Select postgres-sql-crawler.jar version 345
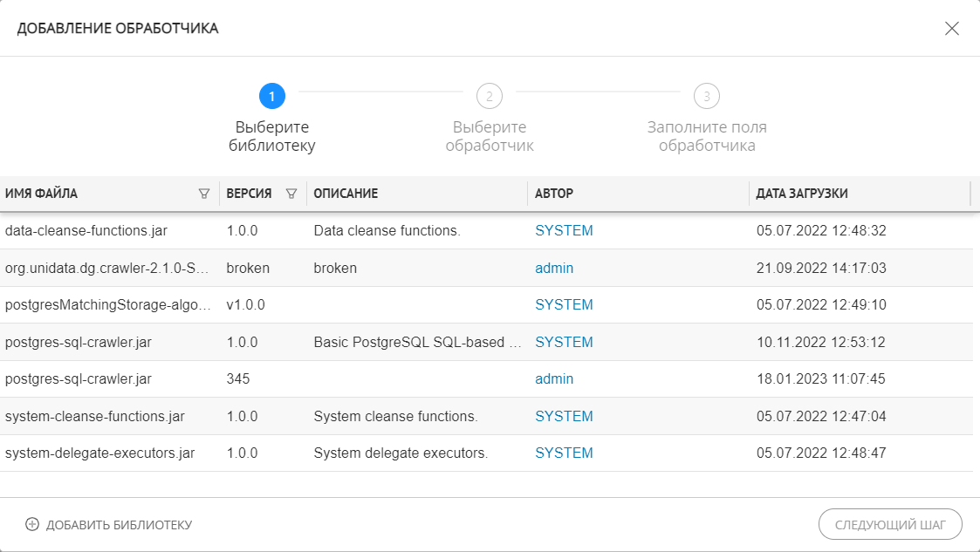This screenshot has width=980, height=552. click(x=79, y=379)
